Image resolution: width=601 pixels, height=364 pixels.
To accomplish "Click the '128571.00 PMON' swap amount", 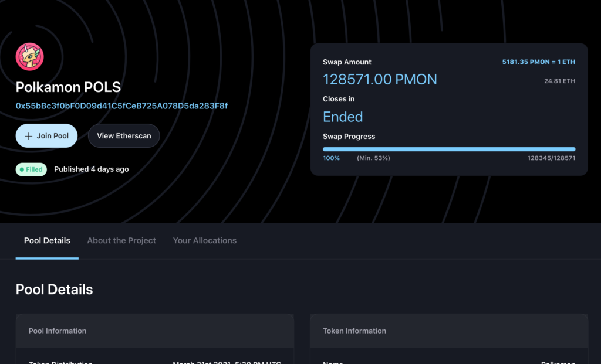I will click(380, 79).
